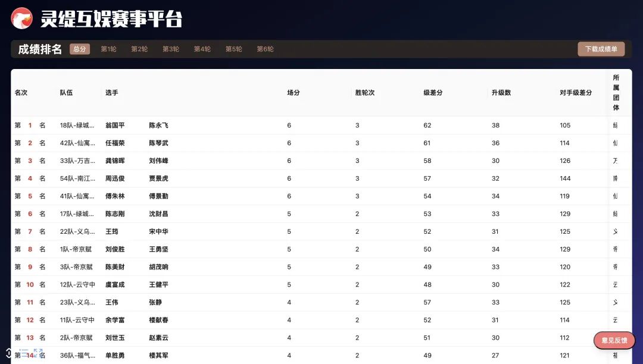
Task: Click player name 胡茂响
Action: tap(159, 267)
